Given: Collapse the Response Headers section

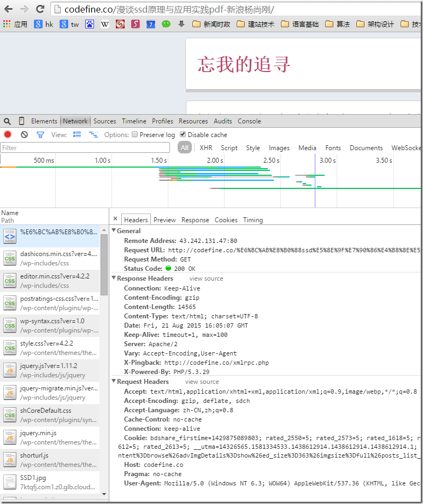Looking at the screenshot, I should (x=114, y=278).
